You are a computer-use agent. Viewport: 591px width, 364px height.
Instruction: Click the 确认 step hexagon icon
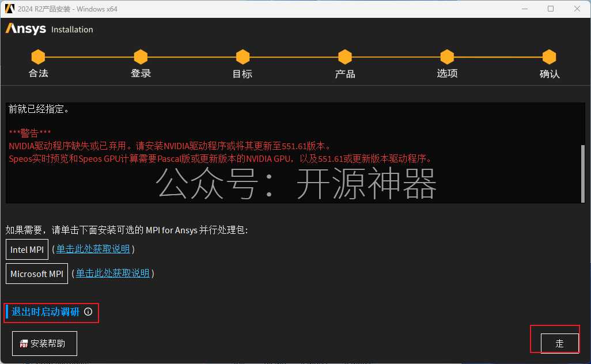(x=549, y=57)
